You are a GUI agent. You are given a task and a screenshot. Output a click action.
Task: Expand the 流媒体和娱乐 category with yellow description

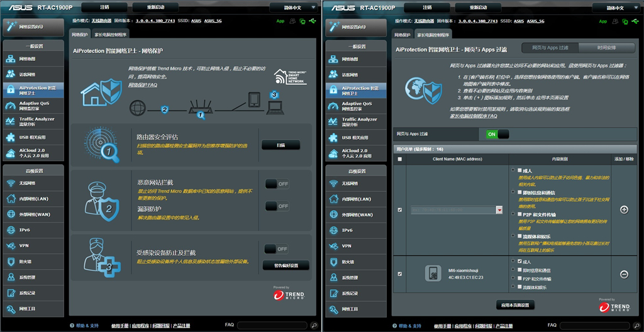[x=513, y=236]
